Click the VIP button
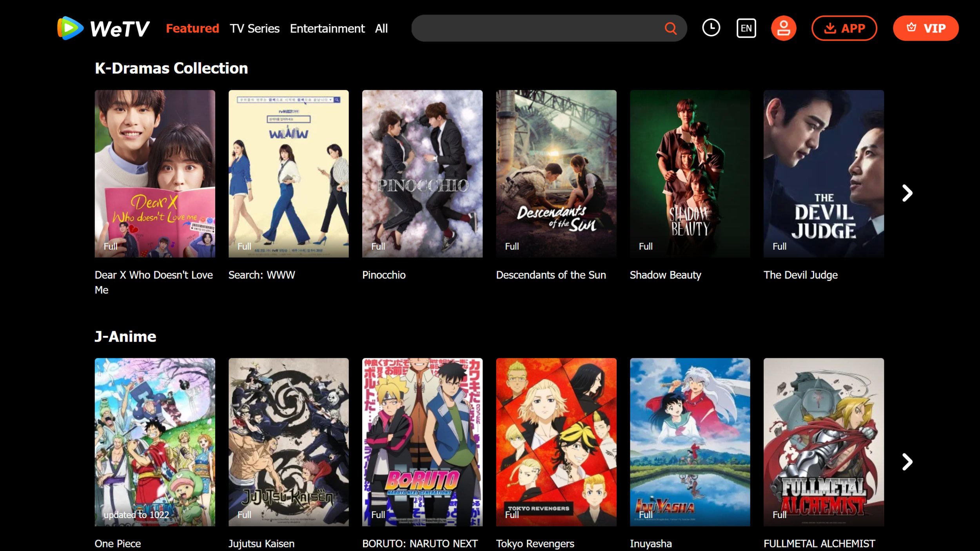This screenshot has width=980, height=551. point(926,28)
